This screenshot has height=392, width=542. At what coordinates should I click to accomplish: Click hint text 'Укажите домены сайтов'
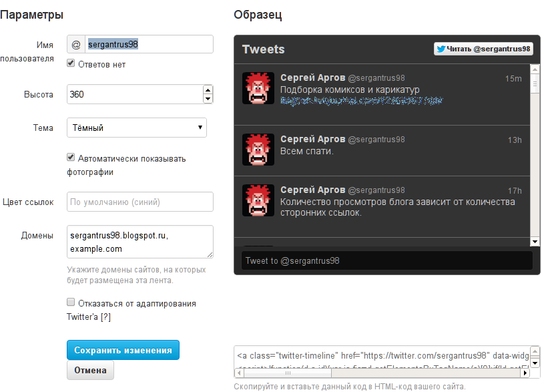136,275
